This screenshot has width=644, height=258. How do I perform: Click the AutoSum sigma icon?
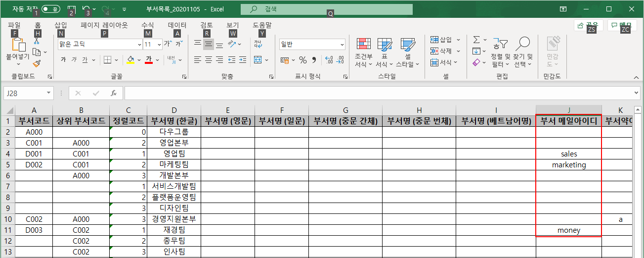(x=476, y=40)
